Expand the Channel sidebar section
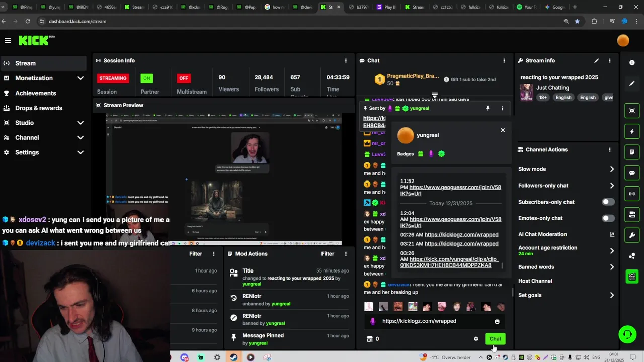The height and width of the screenshot is (362, 644). (80, 138)
